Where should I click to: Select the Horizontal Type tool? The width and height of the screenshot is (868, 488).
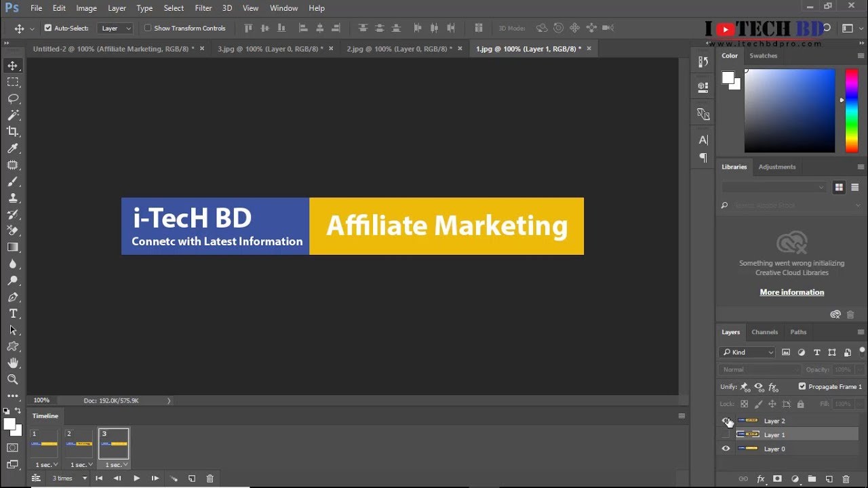coord(13,314)
